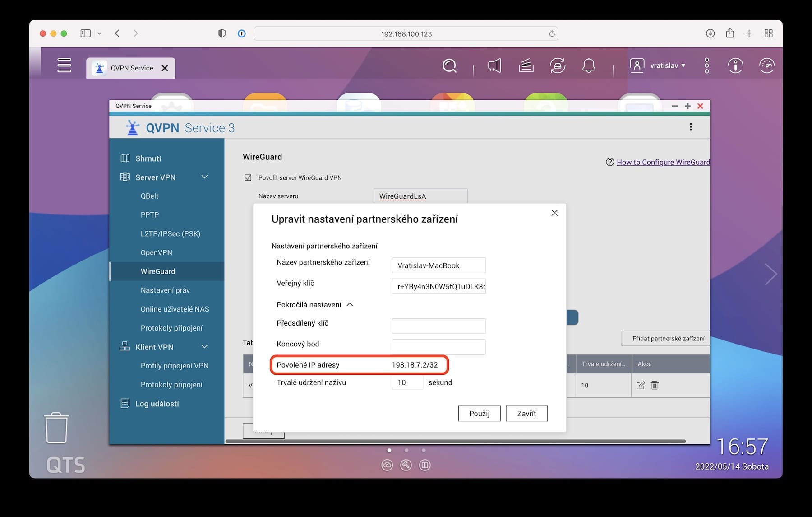Click the Safari address bar
This screenshot has height=517, width=812.
tap(406, 33)
